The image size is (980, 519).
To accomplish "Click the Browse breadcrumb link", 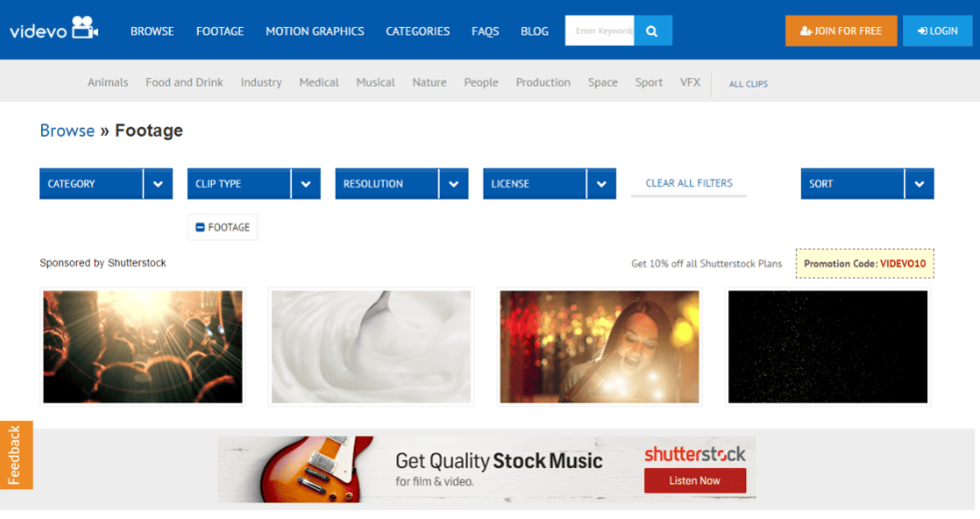I will pyautogui.click(x=67, y=131).
